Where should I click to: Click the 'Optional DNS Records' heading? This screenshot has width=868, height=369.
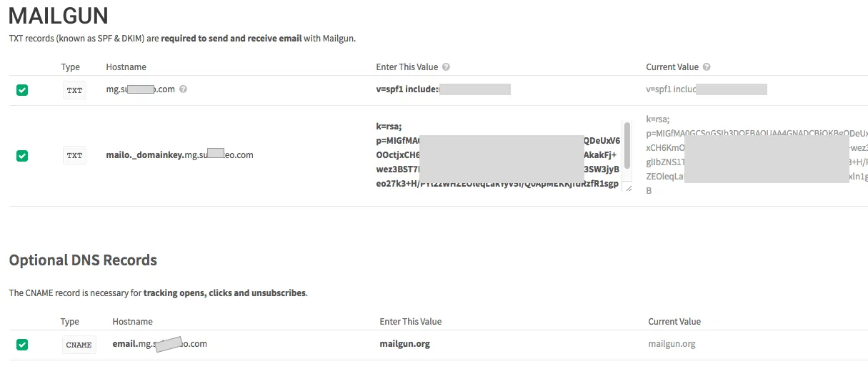click(83, 260)
